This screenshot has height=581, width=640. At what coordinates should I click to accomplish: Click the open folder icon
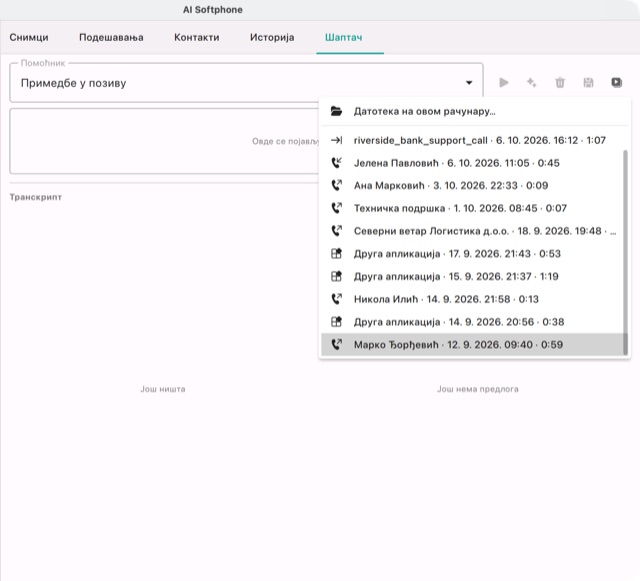click(336, 111)
